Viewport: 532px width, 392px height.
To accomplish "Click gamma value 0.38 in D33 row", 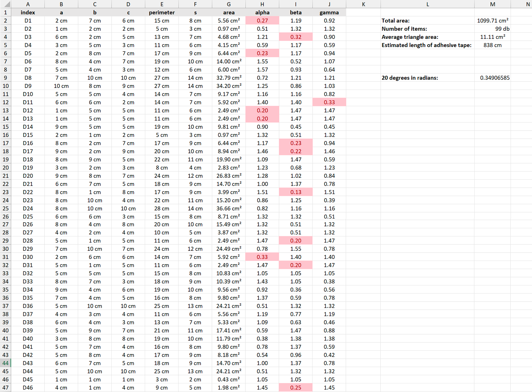I will tap(329, 281).
